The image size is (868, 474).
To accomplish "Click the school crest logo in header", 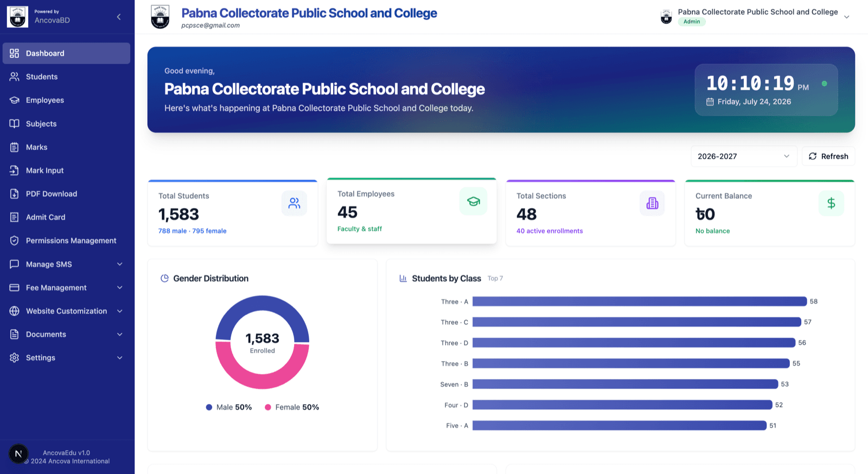I will point(160,17).
